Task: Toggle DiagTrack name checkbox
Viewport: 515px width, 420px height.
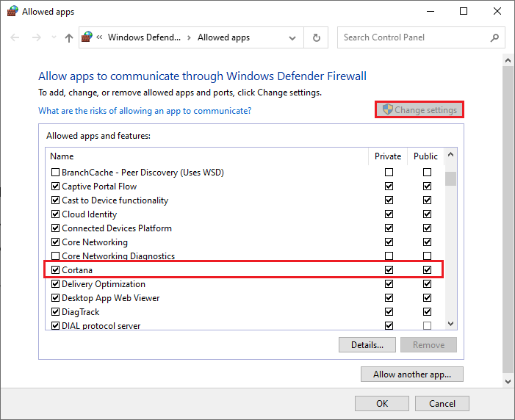Action: 56,312
